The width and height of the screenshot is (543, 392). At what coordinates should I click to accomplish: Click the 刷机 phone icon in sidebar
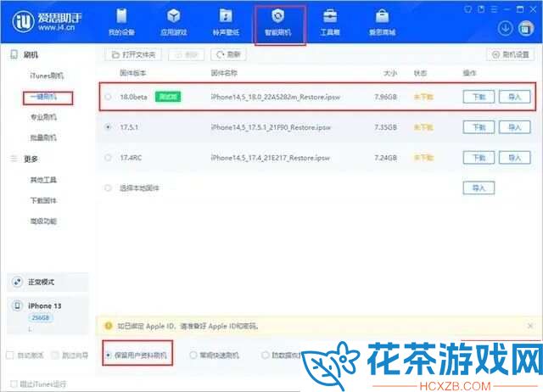pos(14,54)
